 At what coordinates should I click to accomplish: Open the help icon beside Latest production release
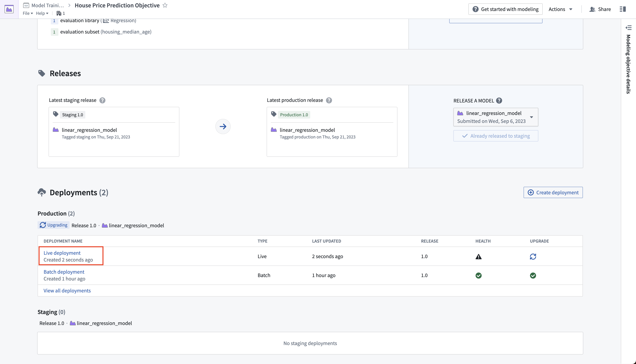329,100
